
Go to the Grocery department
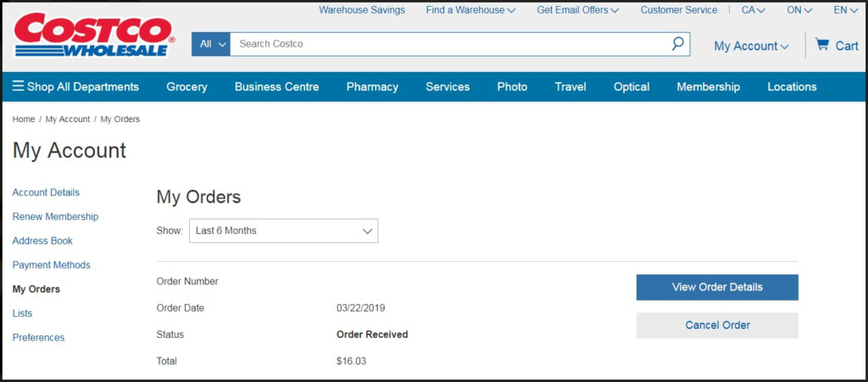(186, 86)
